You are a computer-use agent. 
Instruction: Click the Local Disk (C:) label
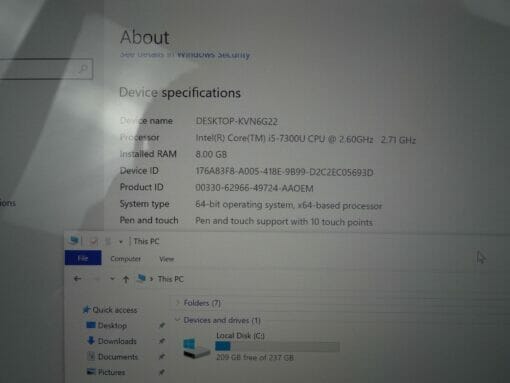(x=240, y=335)
